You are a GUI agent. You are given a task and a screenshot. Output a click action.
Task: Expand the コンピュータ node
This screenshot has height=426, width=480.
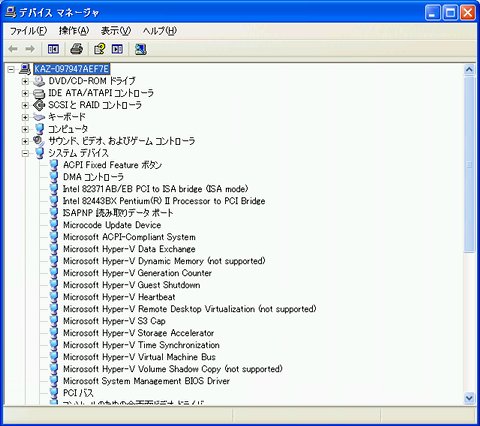click(x=25, y=129)
